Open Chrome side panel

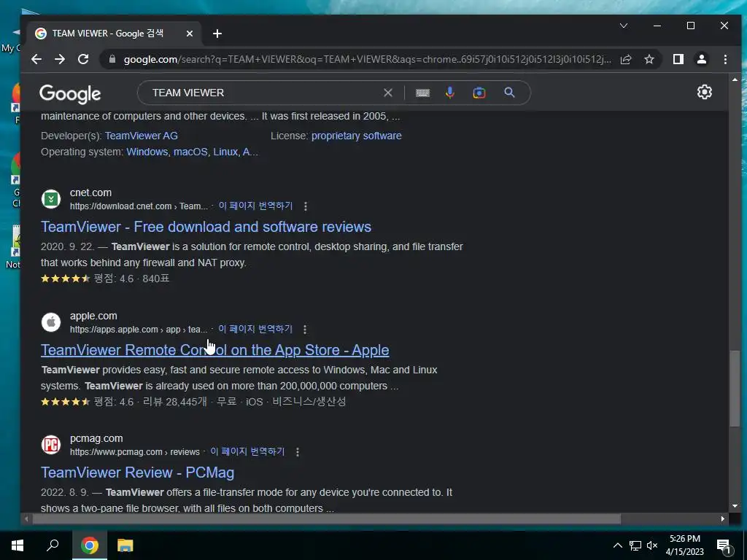click(678, 59)
